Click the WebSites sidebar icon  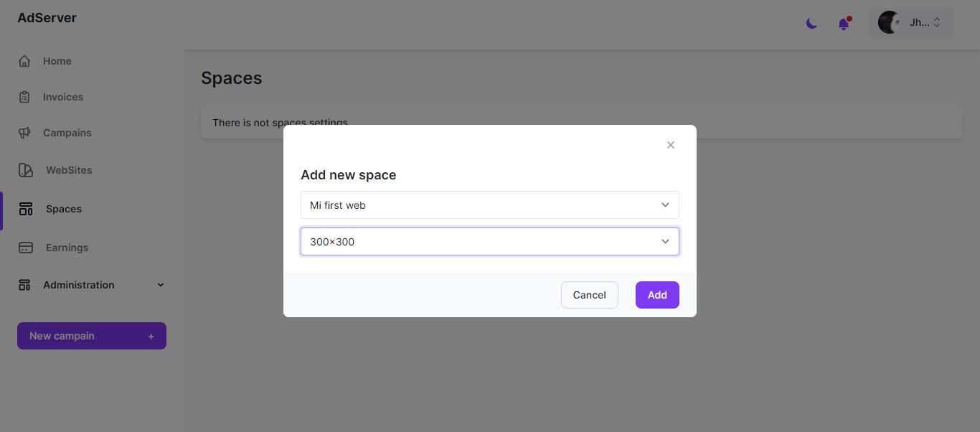click(26, 170)
